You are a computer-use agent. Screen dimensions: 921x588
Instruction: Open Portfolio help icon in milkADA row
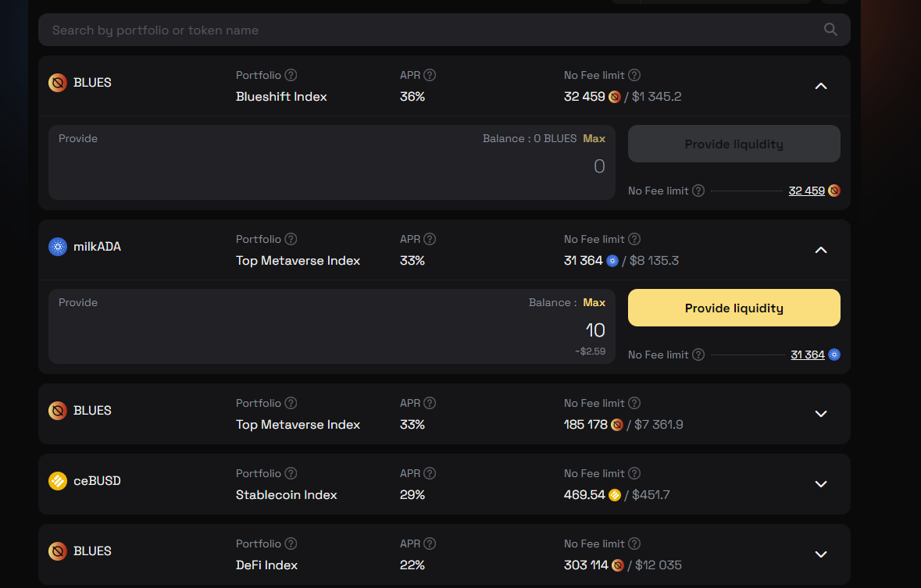tap(291, 239)
